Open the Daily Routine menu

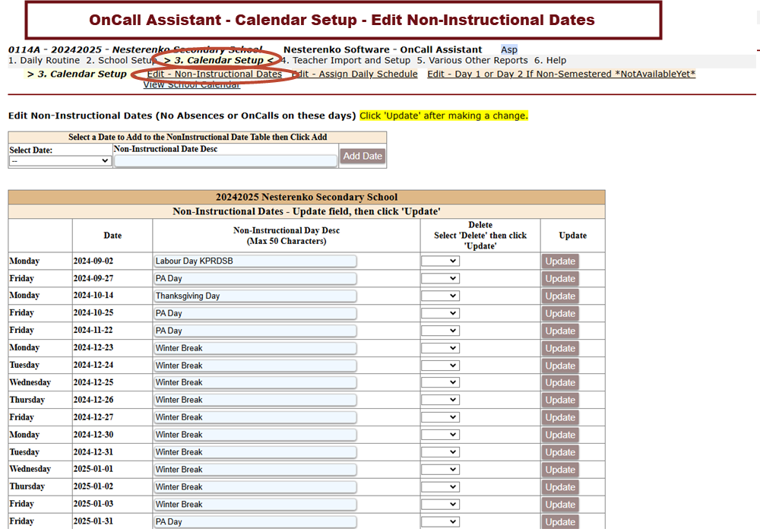pos(43,61)
